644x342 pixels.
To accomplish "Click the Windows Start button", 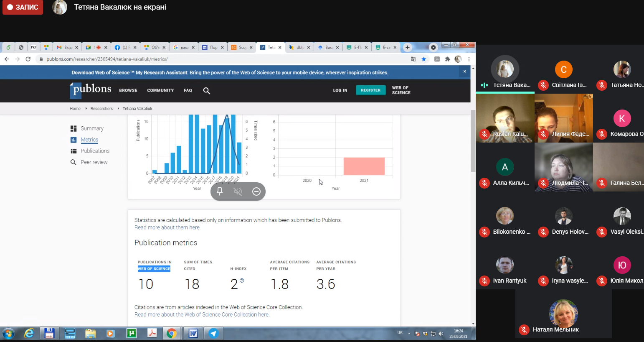I will coord(8,333).
